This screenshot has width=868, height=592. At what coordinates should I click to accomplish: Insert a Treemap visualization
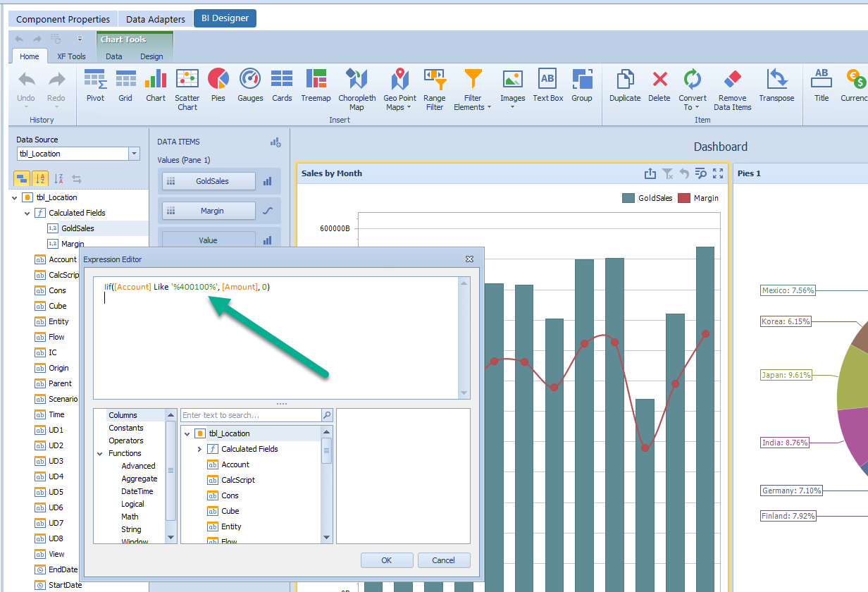click(x=316, y=85)
